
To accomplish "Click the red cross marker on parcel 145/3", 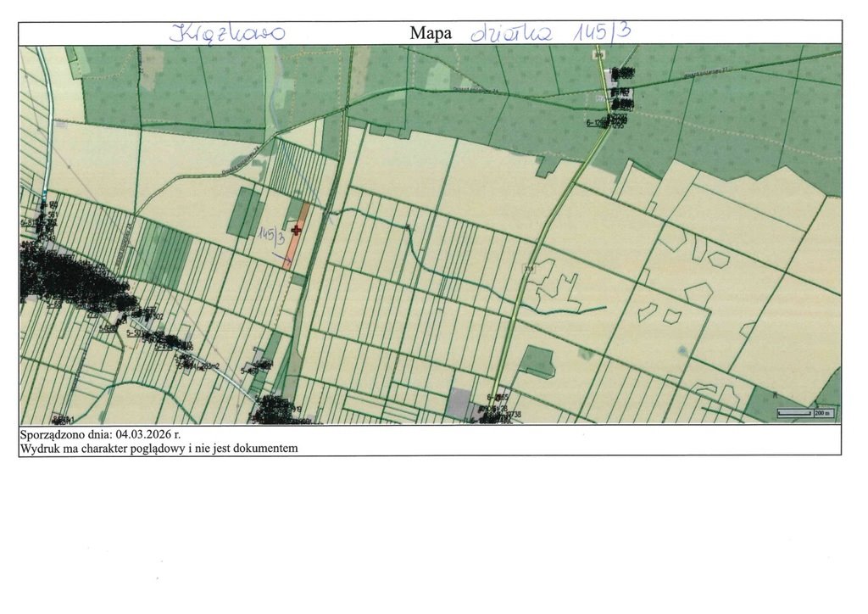I will [296, 229].
